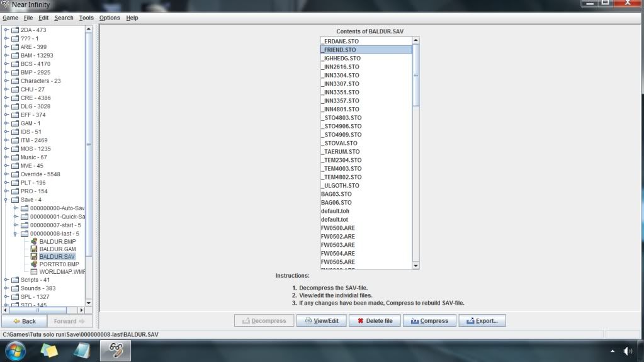Image resolution: width=644 pixels, height=362 pixels.
Task: Click the Override folder icon
Action: click(15, 174)
